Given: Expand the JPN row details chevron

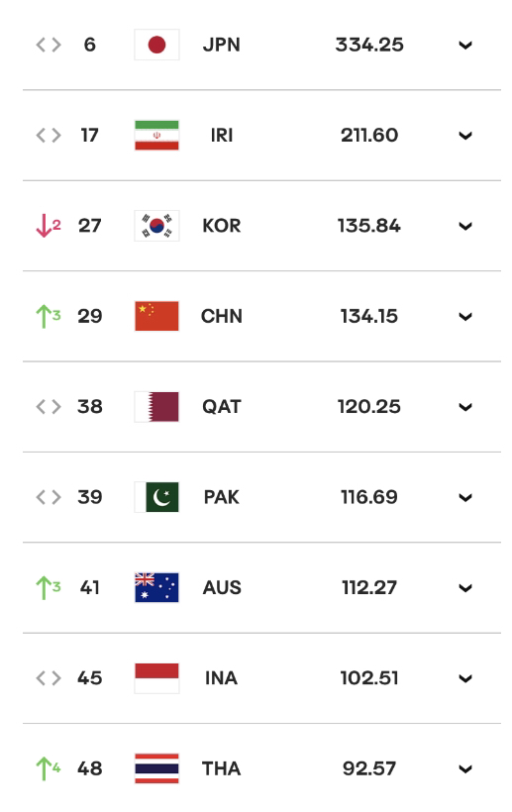Looking at the screenshot, I should point(465,45).
